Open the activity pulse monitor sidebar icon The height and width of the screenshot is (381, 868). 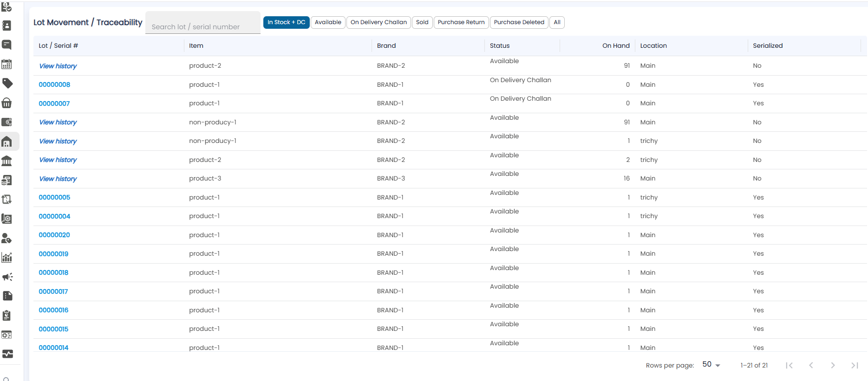[x=7, y=354]
